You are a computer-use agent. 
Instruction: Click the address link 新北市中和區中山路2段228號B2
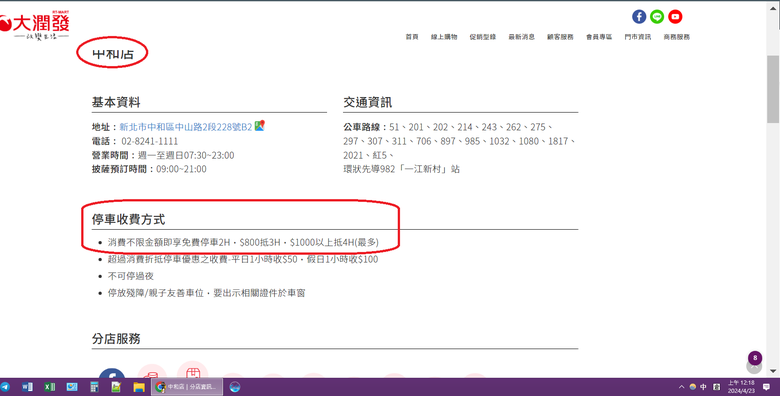186,127
